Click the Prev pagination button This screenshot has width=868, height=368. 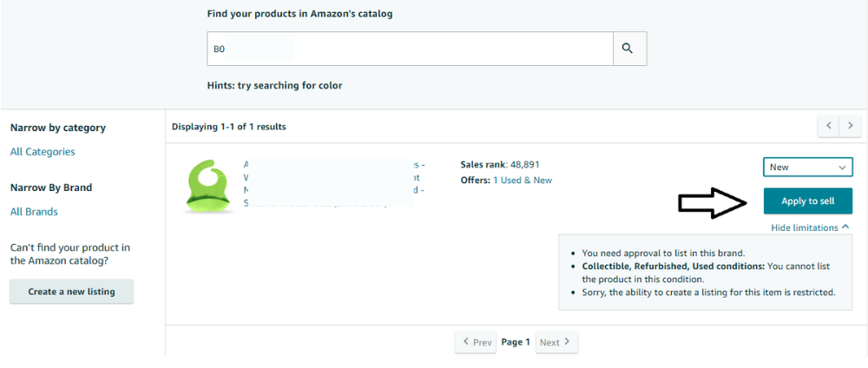[x=477, y=342]
